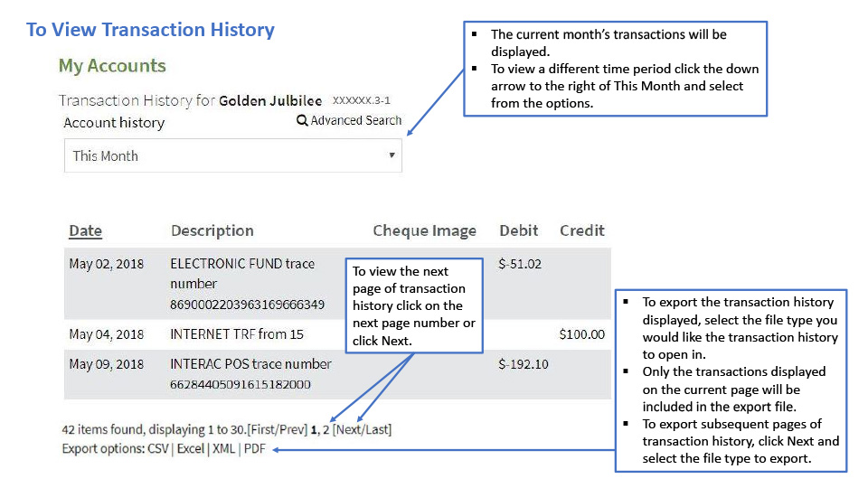Click the Credit column header
The width and height of the screenshot is (868, 488).
click(581, 230)
